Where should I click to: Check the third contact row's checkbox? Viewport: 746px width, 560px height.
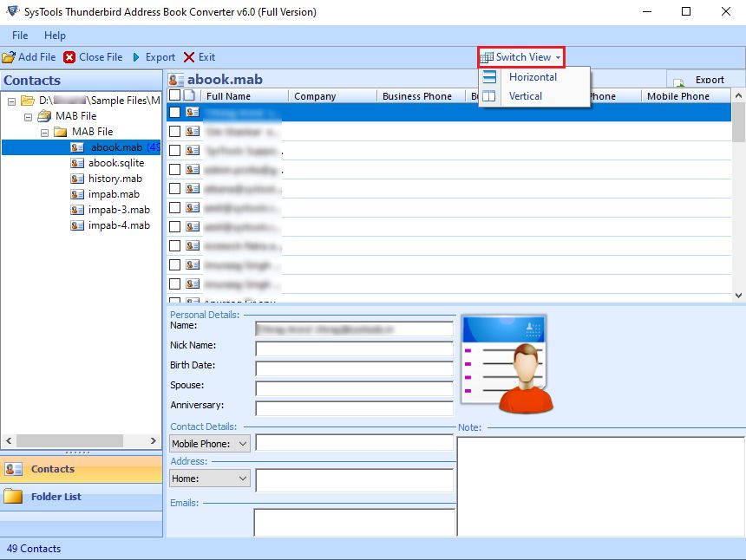(175, 150)
